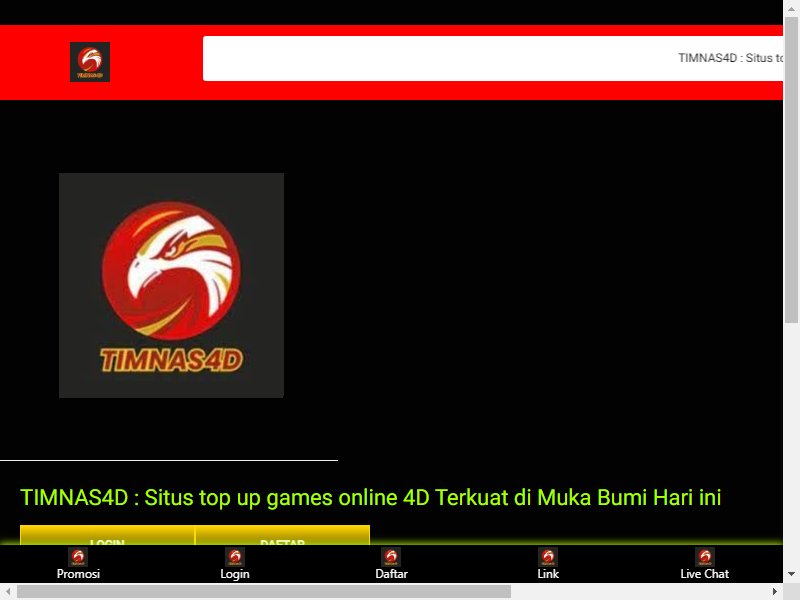Click the white marquee banner field
This screenshot has width=800, height=600.
point(493,58)
